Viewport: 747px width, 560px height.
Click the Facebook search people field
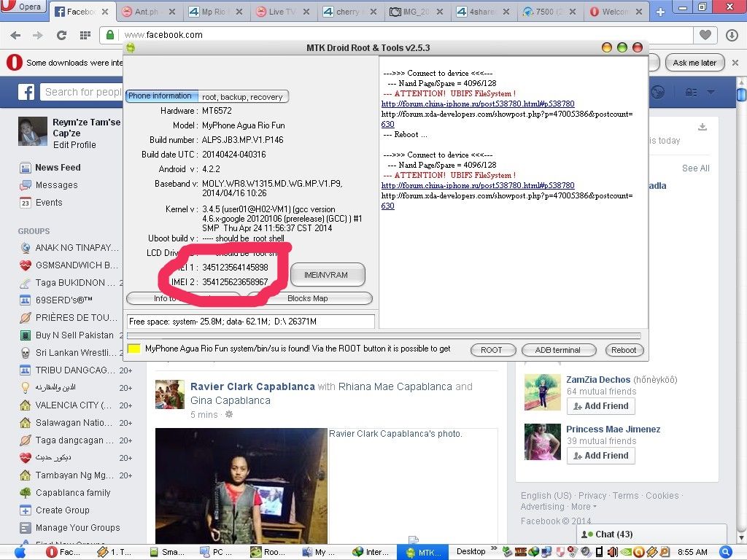point(82,92)
